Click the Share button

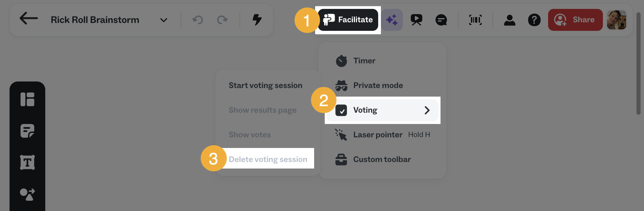[575, 20]
